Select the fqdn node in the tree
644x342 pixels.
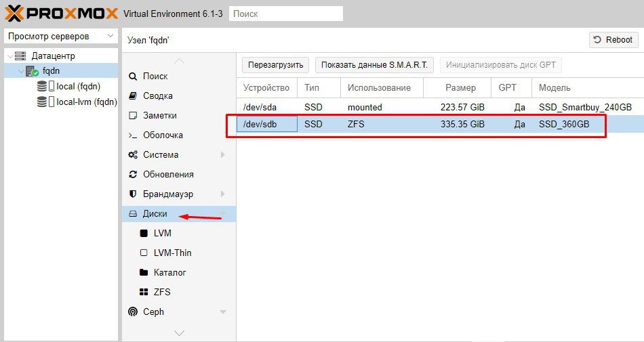click(51, 71)
